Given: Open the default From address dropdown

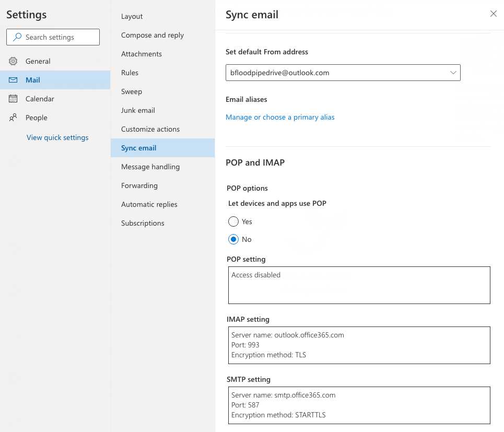Looking at the screenshot, I should [343, 73].
